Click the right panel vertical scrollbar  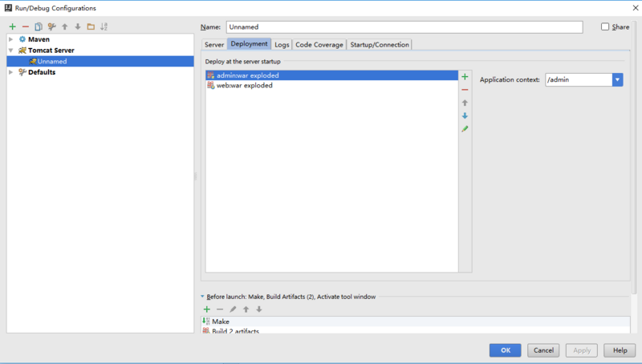pos(634,157)
